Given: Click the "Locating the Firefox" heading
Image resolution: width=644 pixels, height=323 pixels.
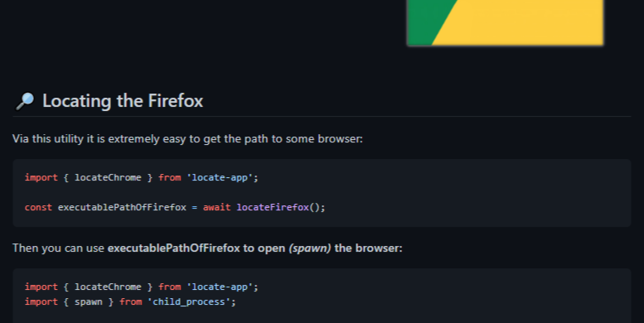Looking at the screenshot, I should pos(123,101).
